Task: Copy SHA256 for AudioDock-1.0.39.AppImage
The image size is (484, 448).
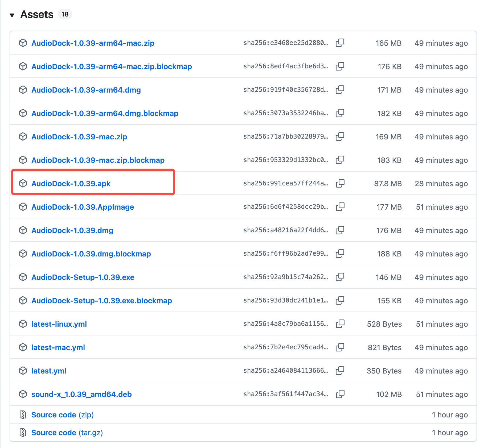Action: coord(340,207)
